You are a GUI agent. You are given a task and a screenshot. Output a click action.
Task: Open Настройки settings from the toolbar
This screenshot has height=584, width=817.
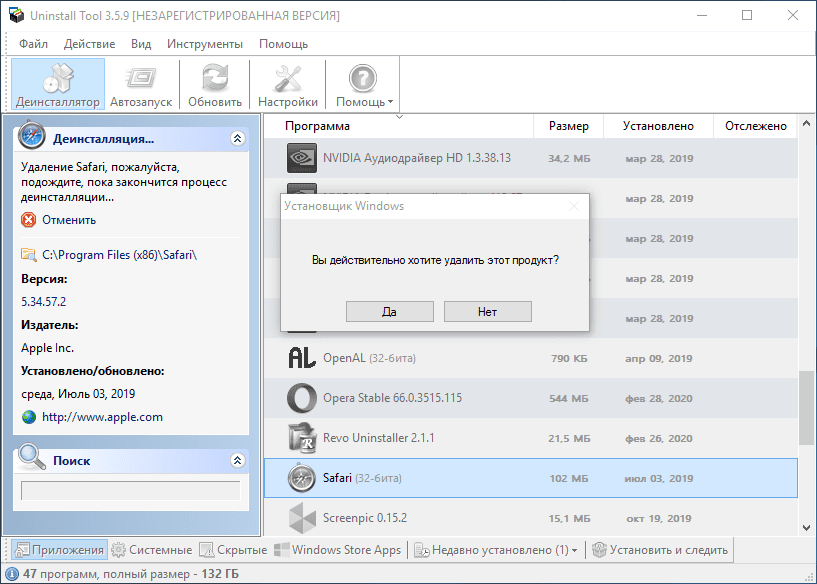[x=288, y=84]
